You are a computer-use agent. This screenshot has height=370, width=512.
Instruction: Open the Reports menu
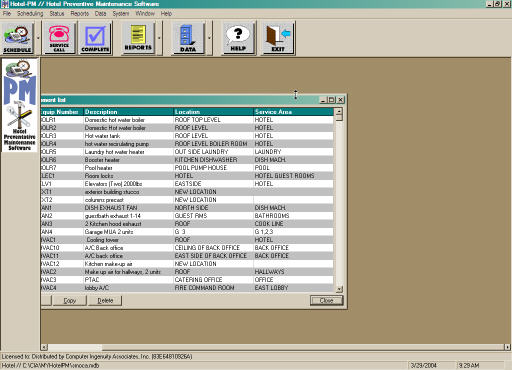tap(80, 14)
